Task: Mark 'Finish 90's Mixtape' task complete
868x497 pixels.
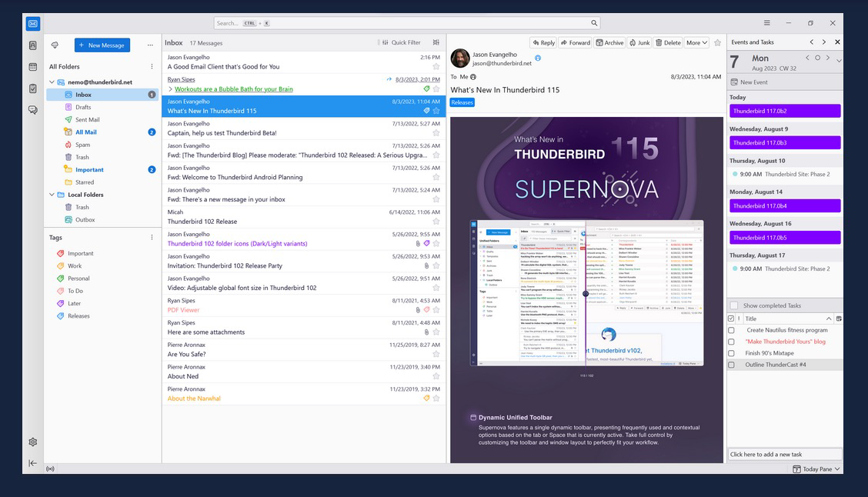Action: tap(731, 353)
